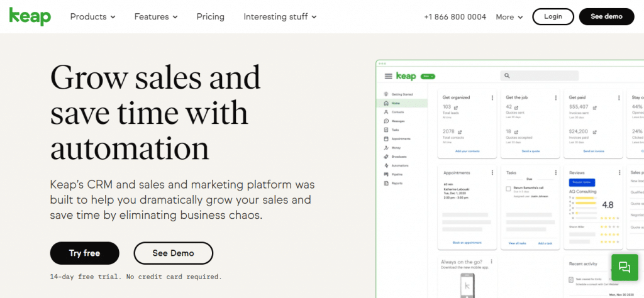Open the external link icon beside 2078 total contacts
The width and height of the screenshot is (644, 298).
(460, 132)
